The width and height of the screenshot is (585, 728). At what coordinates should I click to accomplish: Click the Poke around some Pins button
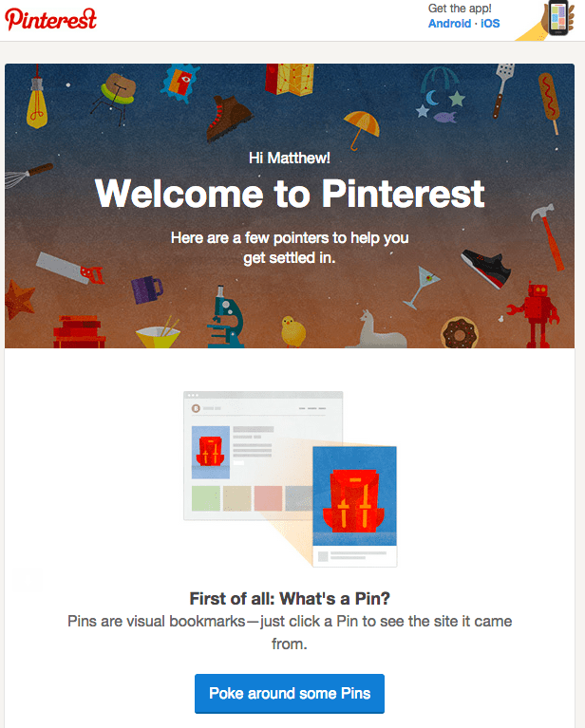pos(290,693)
